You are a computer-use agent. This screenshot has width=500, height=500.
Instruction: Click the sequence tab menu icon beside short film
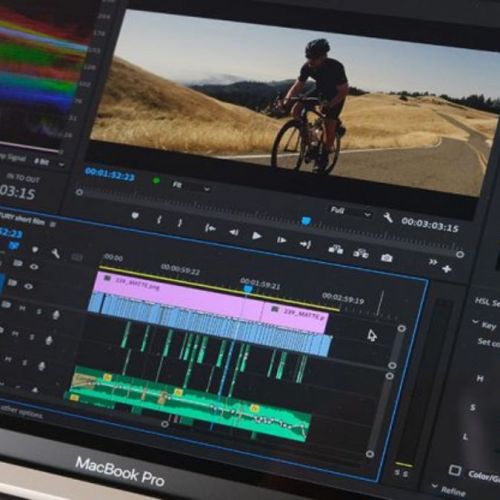53,224
